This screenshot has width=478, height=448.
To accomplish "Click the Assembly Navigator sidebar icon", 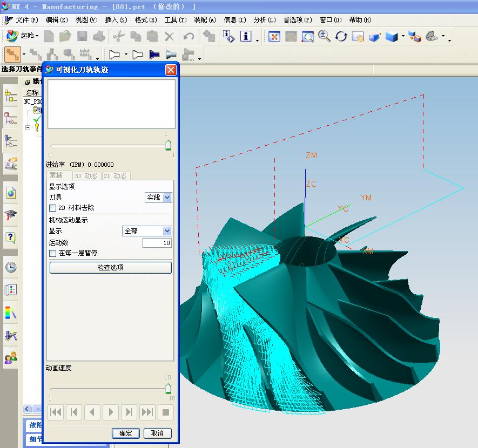I will point(11,96).
